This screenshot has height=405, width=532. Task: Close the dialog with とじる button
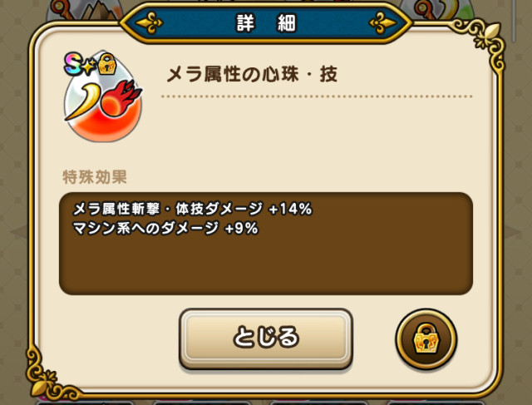[x=266, y=338]
